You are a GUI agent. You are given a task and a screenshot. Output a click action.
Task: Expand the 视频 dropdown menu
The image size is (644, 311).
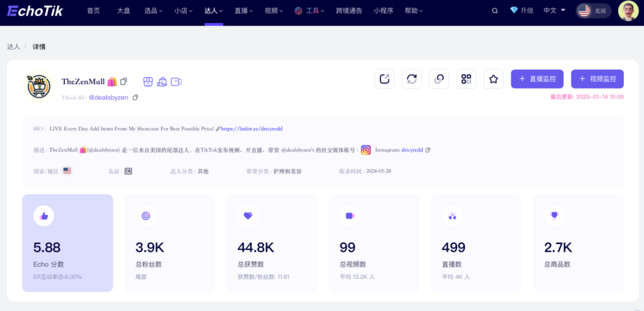(x=274, y=11)
